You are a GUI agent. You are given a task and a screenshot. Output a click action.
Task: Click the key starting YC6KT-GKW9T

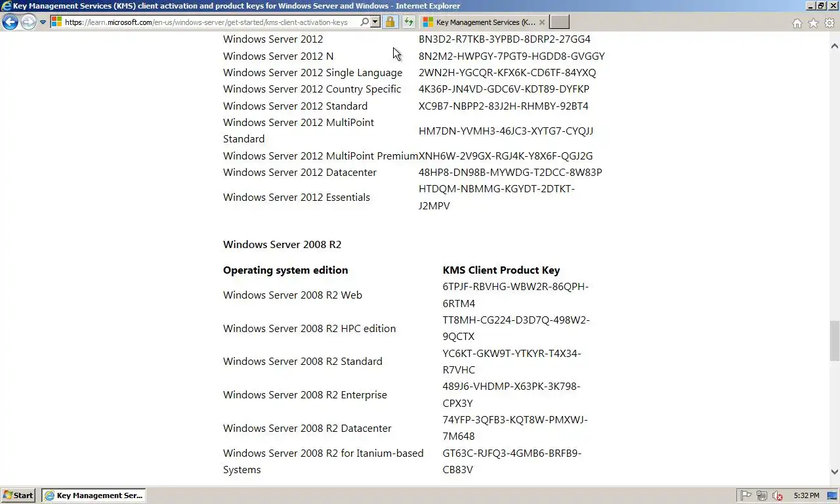click(x=512, y=362)
